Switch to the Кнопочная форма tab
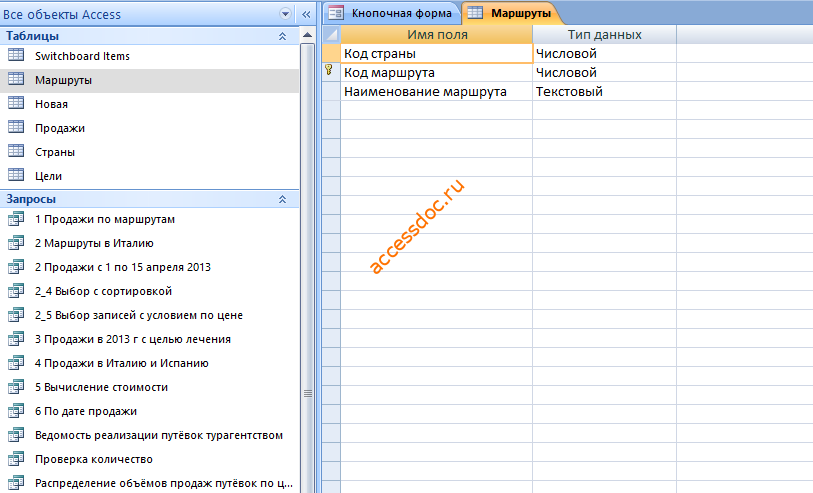The height and width of the screenshot is (493, 813). point(394,13)
